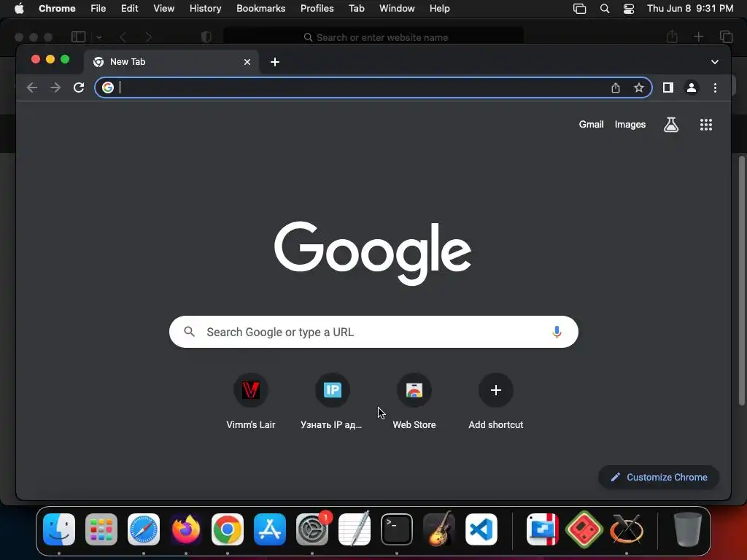
Task: Click Customize Chrome
Action: [x=659, y=477]
